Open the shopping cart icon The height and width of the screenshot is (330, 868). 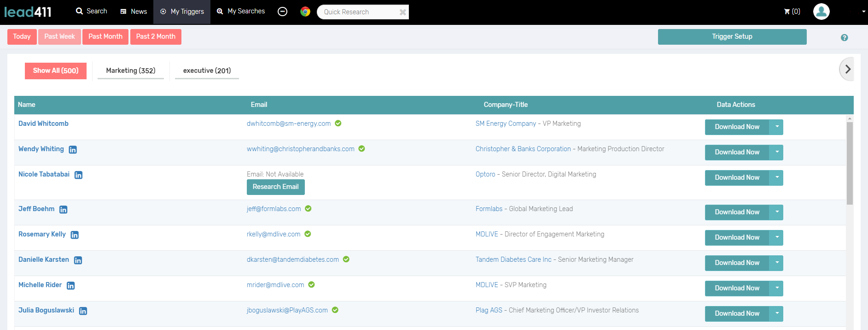(787, 12)
